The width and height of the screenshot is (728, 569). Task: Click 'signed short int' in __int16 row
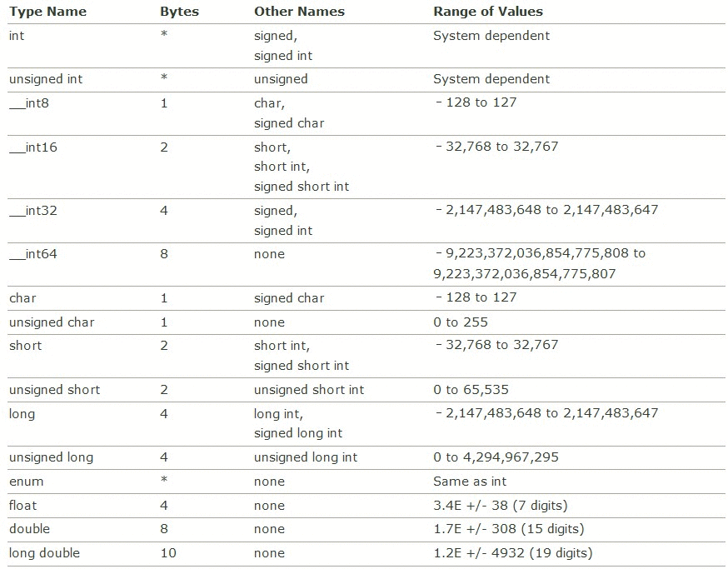click(302, 187)
